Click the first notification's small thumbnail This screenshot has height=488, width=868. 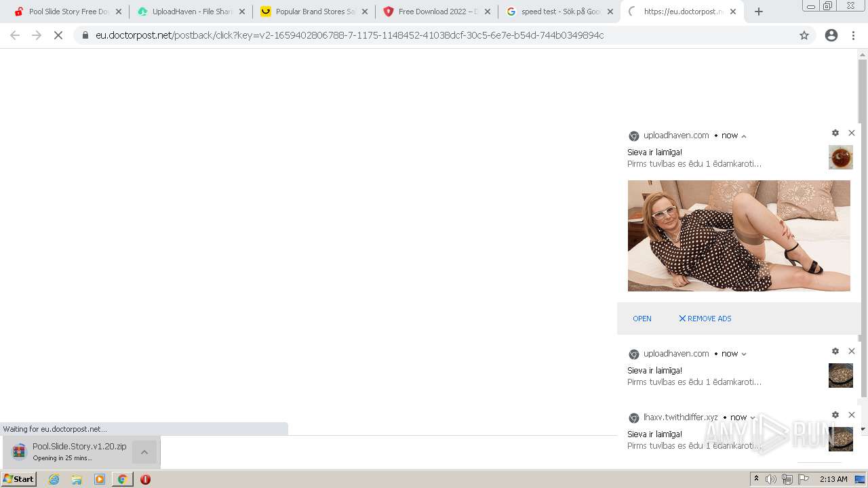click(x=841, y=157)
